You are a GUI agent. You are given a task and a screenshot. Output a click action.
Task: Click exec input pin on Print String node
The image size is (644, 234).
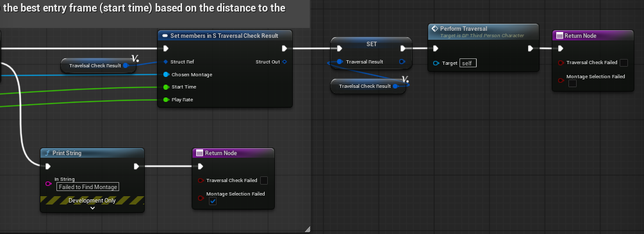pyautogui.click(x=48, y=166)
